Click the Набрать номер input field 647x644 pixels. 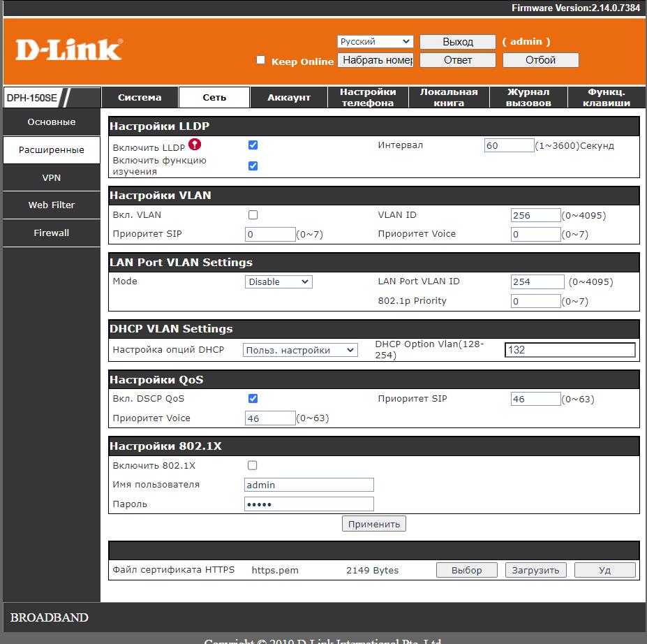375,60
